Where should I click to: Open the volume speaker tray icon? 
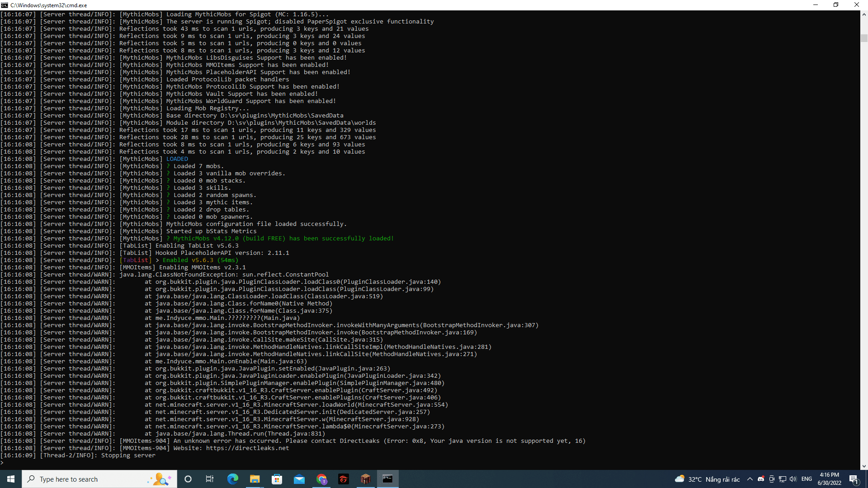793,479
